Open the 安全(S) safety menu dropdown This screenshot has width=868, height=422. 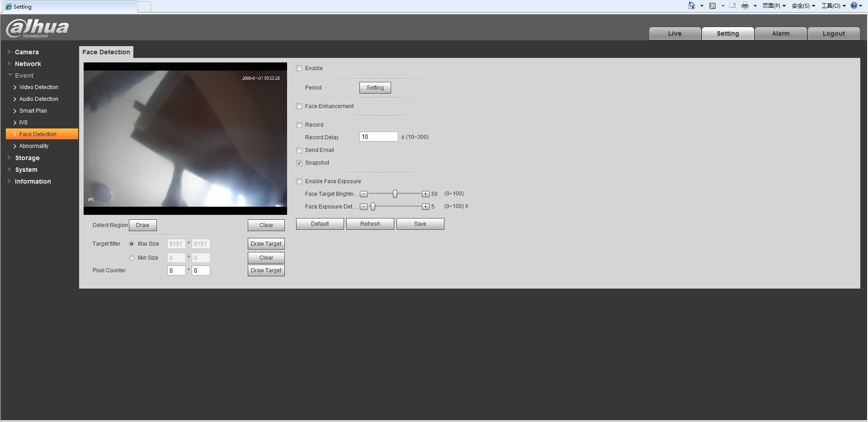[803, 6]
